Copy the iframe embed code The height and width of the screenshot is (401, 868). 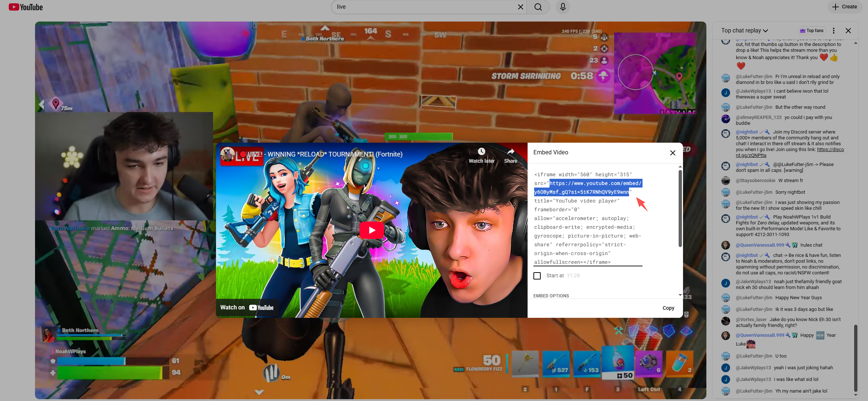668,308
